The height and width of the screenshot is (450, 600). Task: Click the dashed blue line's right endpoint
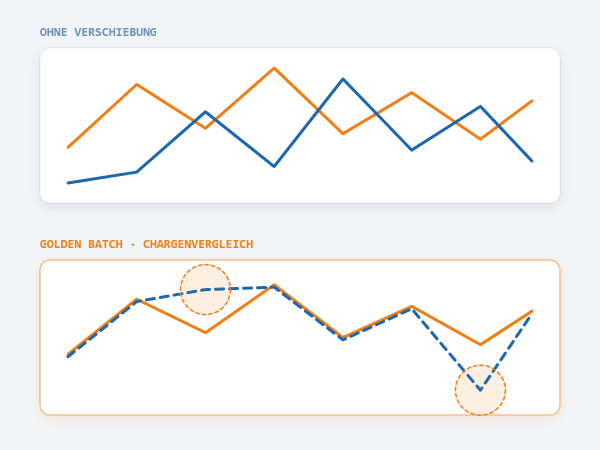530,316
